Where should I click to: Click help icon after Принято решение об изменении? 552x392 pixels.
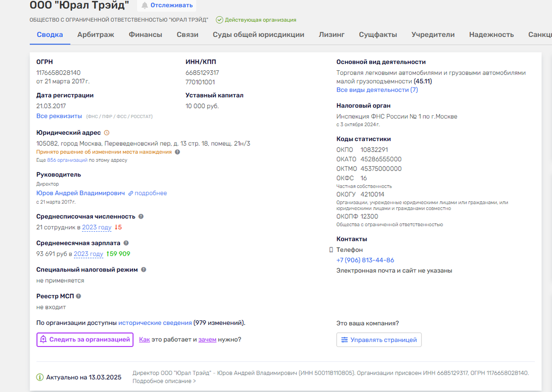point(178,152)
